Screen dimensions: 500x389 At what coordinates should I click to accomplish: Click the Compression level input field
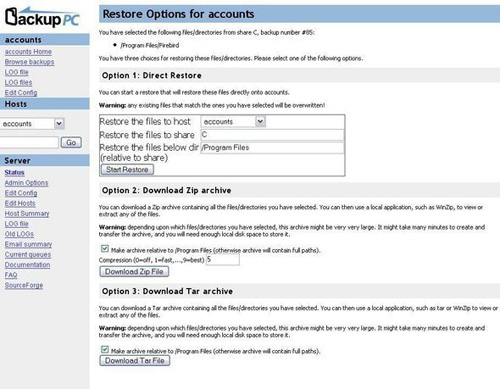[x=223, y=260]
